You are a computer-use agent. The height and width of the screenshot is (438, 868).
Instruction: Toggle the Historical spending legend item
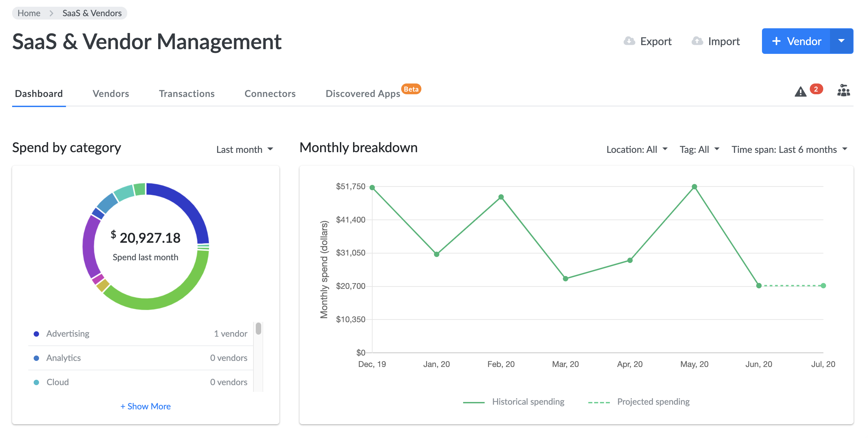[514, 402]
